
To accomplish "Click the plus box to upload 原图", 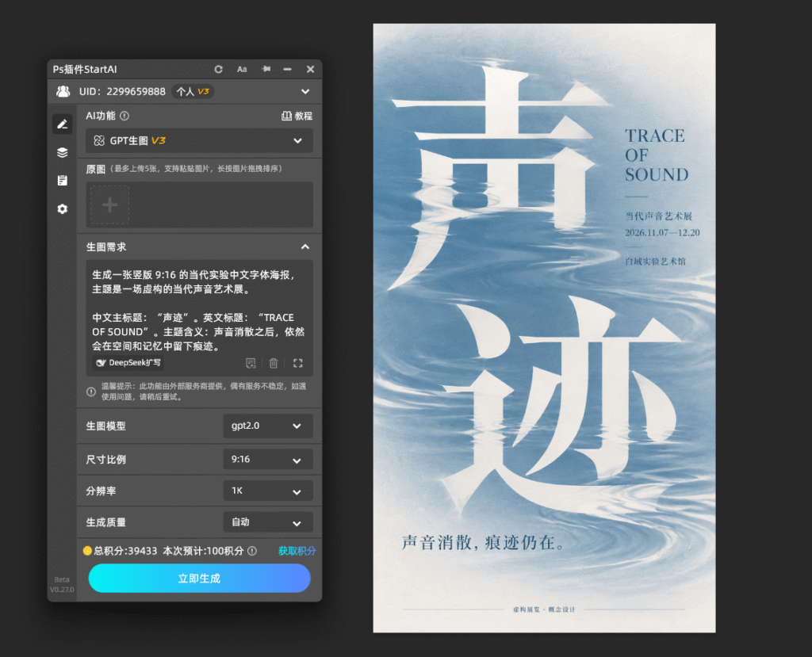I will 109,205.
